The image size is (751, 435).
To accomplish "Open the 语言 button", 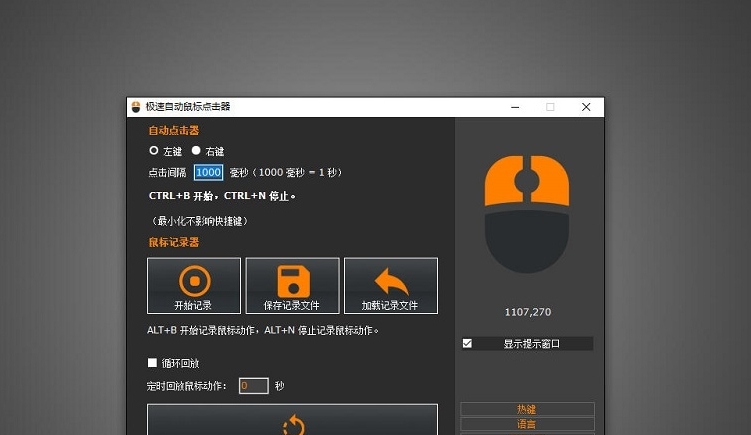I will (527, 424).
